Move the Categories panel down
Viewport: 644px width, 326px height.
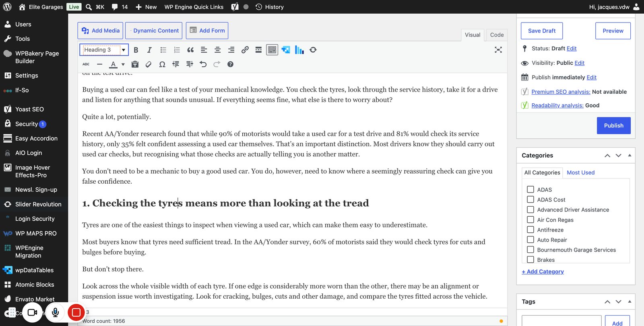tap(619, 156)
